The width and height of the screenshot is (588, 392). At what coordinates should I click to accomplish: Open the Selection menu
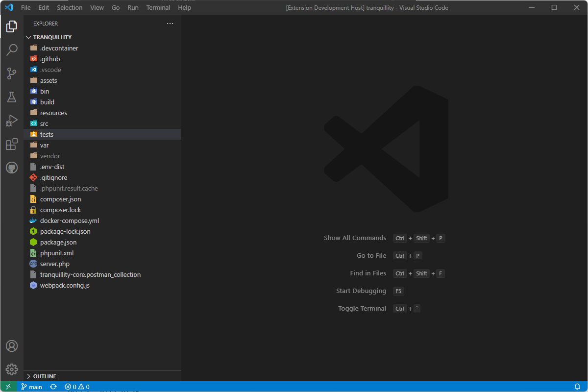click(70, 8)
